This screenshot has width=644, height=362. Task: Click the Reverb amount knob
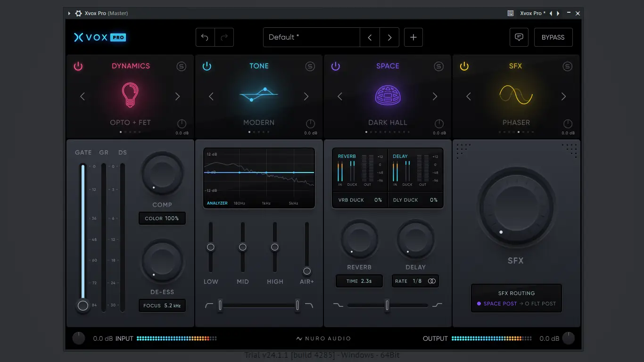(x=359, y=239)
